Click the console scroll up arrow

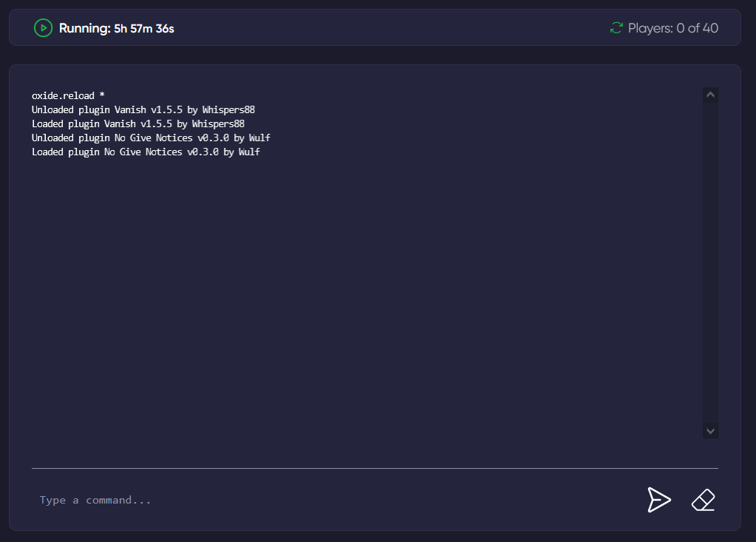[x=710, y=95]
